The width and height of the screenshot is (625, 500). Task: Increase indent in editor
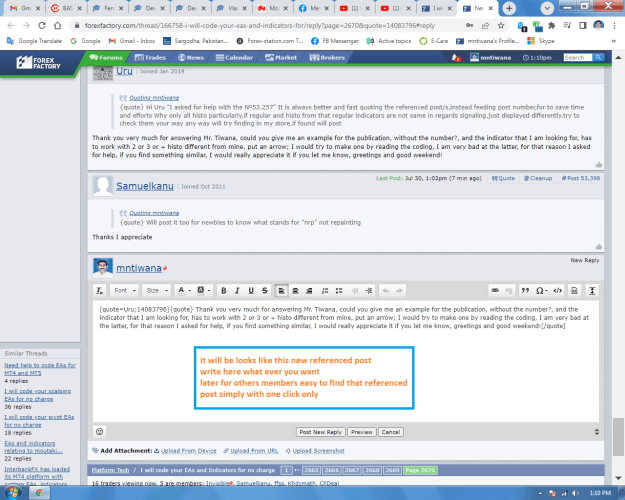click(x=369, y=291)
